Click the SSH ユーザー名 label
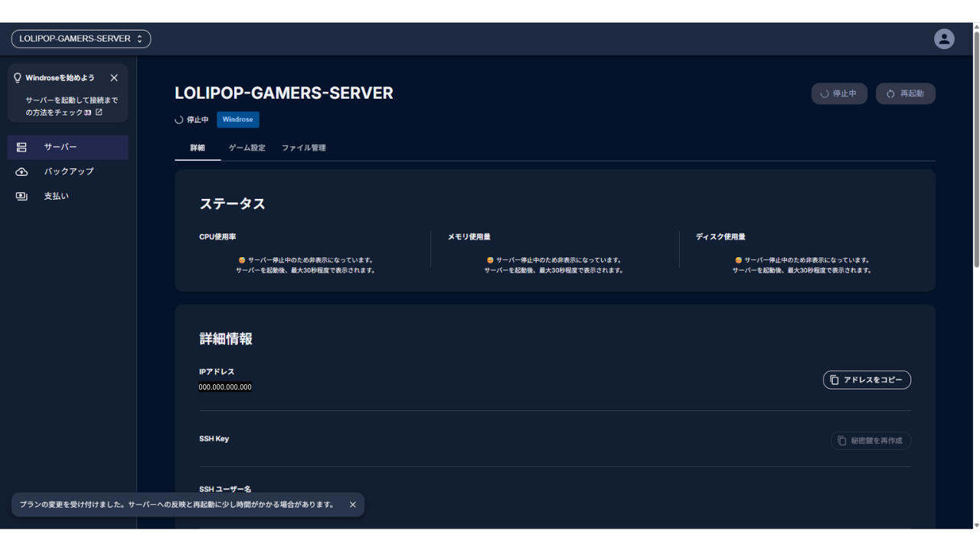980x551 pixels. pos(225,489)
